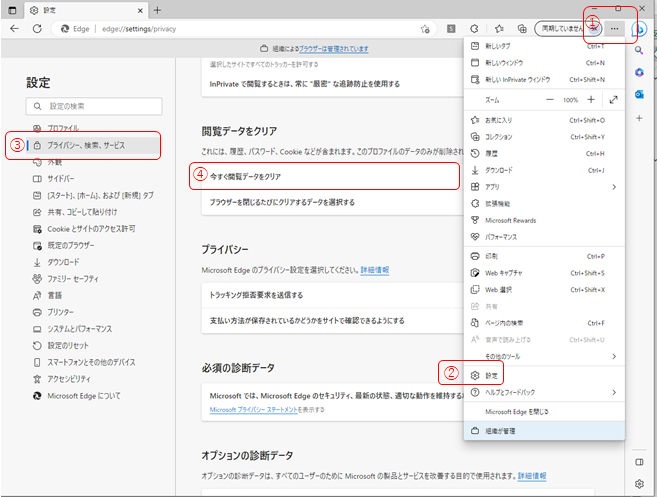Open the スタート、ホーム、新規タブ settings section
Screen dimensions: 657x497
94,196
